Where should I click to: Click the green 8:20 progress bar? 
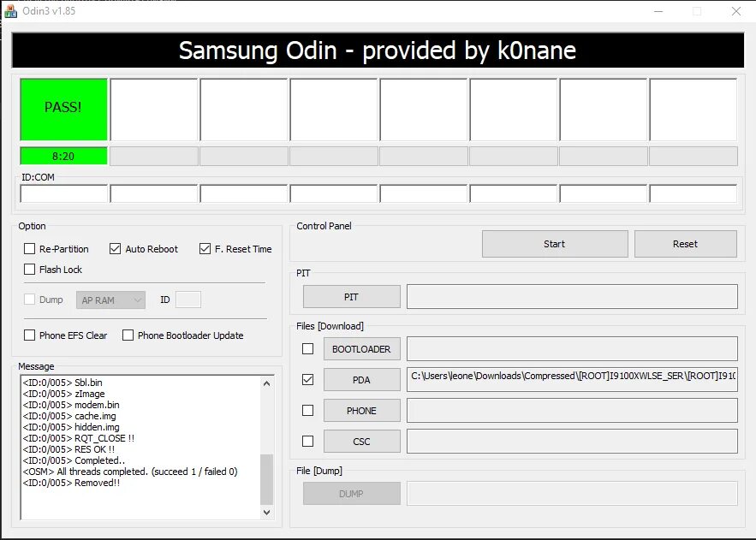[x=63, y=156]
